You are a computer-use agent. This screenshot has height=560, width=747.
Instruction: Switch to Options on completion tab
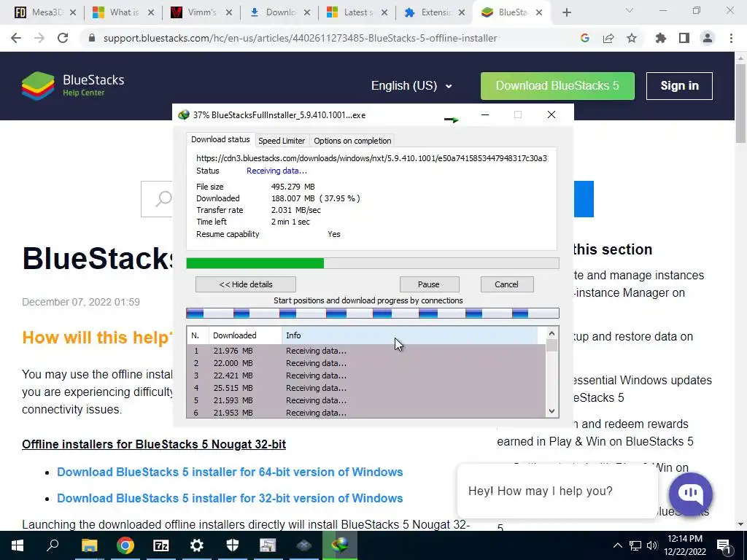pyautogui.click(x=352, y=141)
